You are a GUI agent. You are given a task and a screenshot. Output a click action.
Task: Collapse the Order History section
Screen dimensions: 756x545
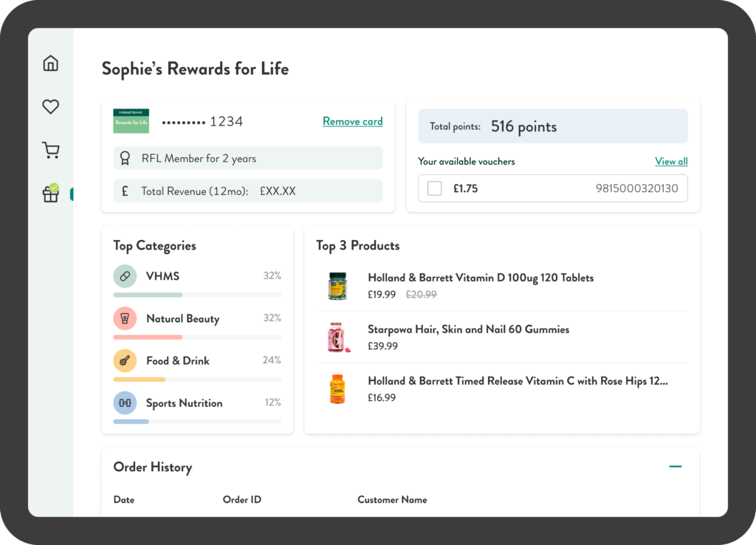(676, 467)
